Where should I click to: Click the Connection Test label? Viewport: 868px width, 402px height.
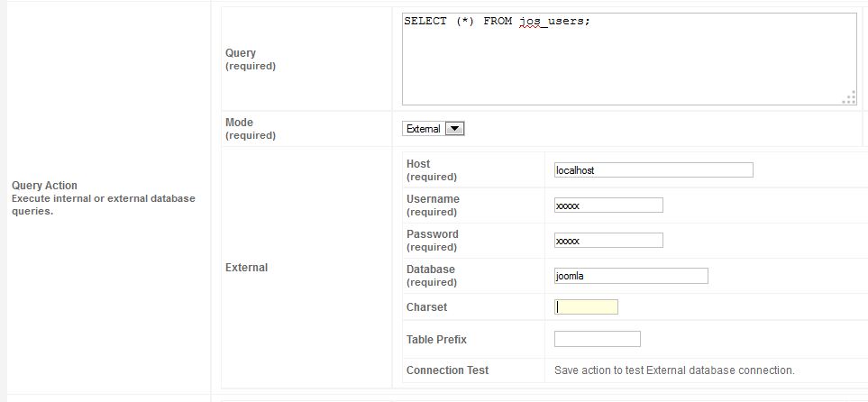447,370
